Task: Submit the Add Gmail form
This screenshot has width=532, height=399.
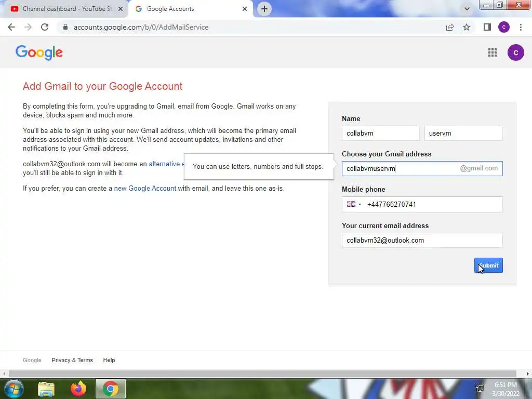Action: (488, 265)
